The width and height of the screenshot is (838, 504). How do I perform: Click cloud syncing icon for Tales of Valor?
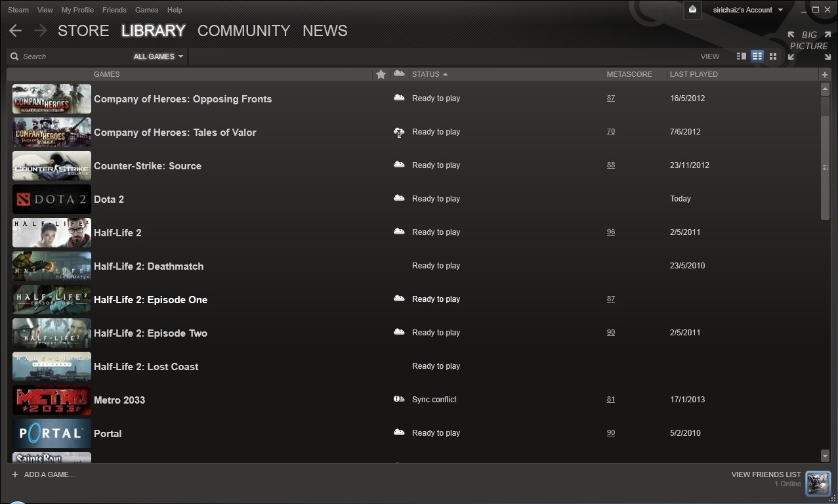click(399, 132)
